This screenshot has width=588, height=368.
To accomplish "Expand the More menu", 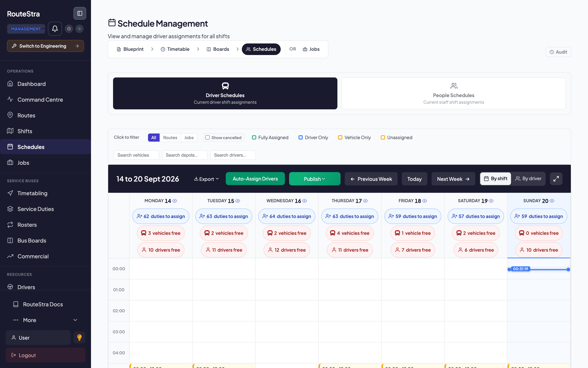I will tap(45, 320).
